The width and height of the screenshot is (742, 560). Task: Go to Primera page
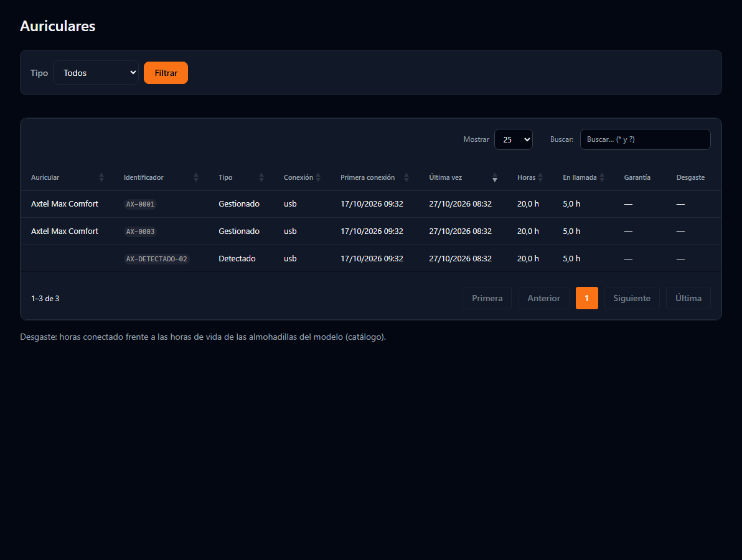(487, 298)
